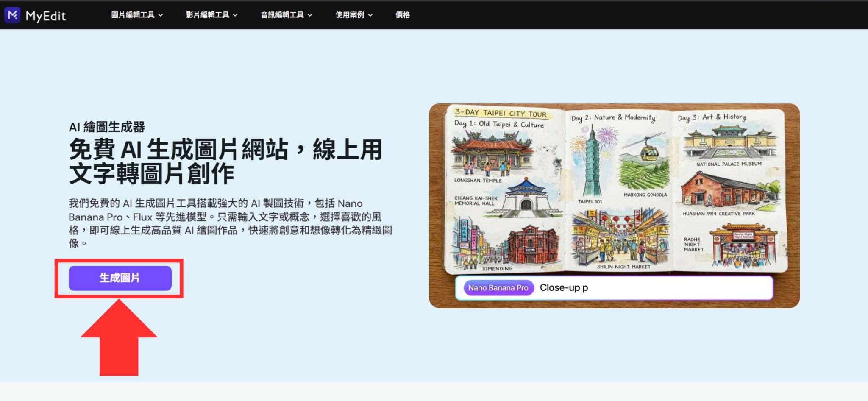Expand the 影片編輯工具 dropdown chevron
868x401 pixels.
(x=236, y=14)
